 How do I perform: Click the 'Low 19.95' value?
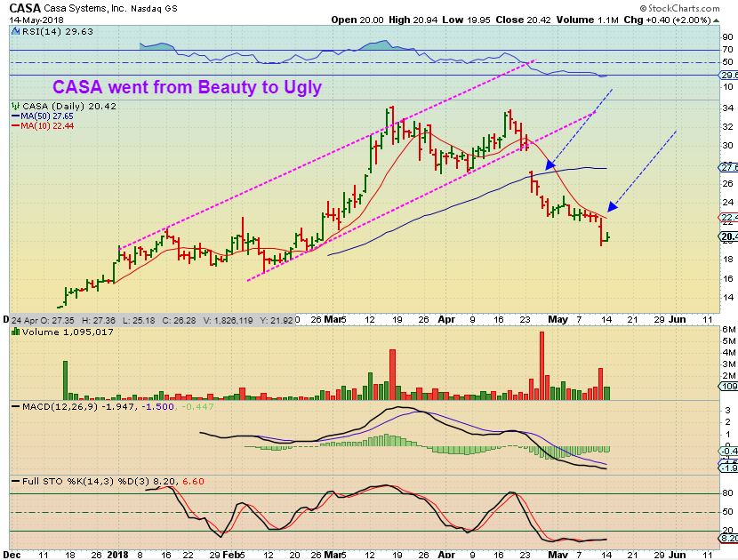click(466, 20)
